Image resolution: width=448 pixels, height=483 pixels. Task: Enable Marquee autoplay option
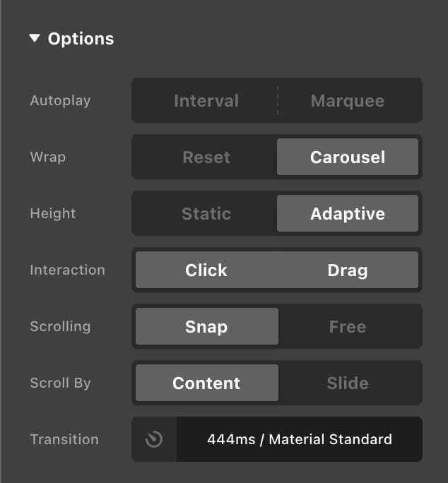coord(348,100)
